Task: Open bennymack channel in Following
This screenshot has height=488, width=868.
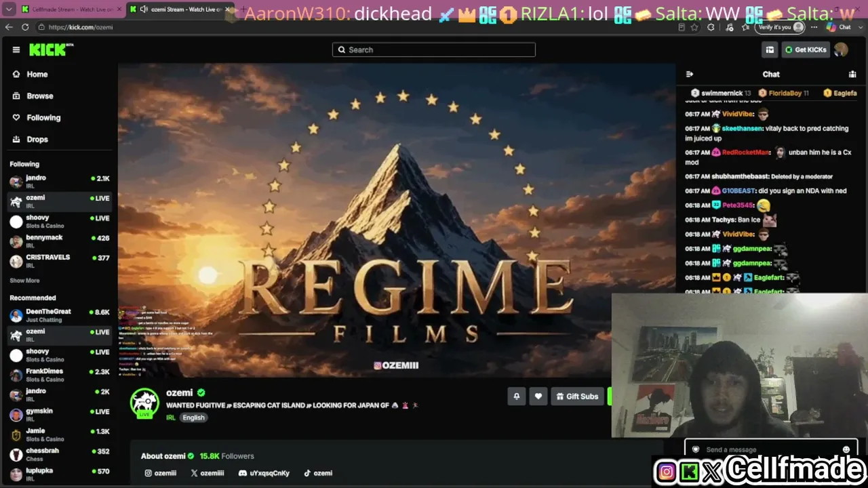Action: pos(60,241)
